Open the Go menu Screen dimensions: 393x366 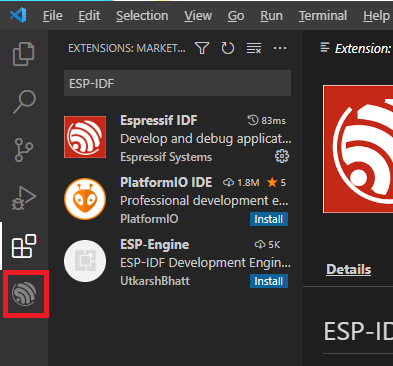pyautogui.click(x=236, y=16)
